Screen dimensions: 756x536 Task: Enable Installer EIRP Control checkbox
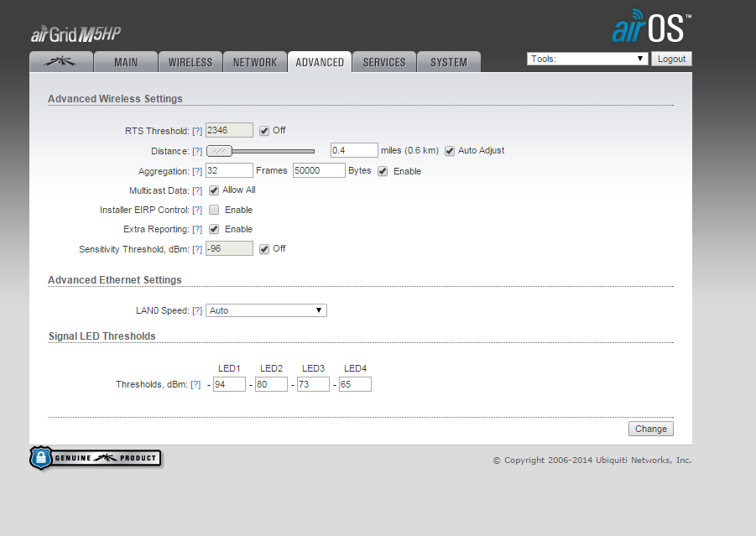[x=214, y=211]
